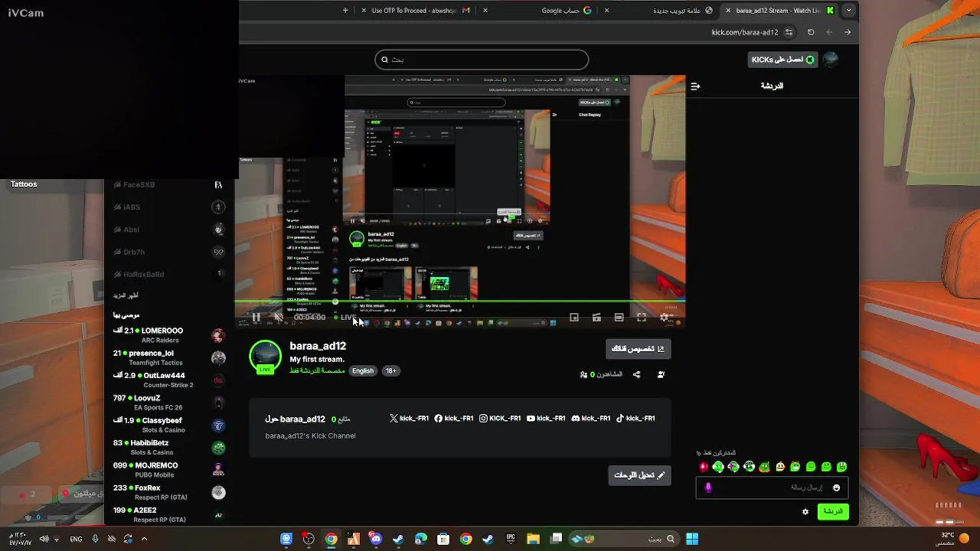Screen dimensions: 980x551
Task: Open the Customize channel button
Action: [638, 349]
